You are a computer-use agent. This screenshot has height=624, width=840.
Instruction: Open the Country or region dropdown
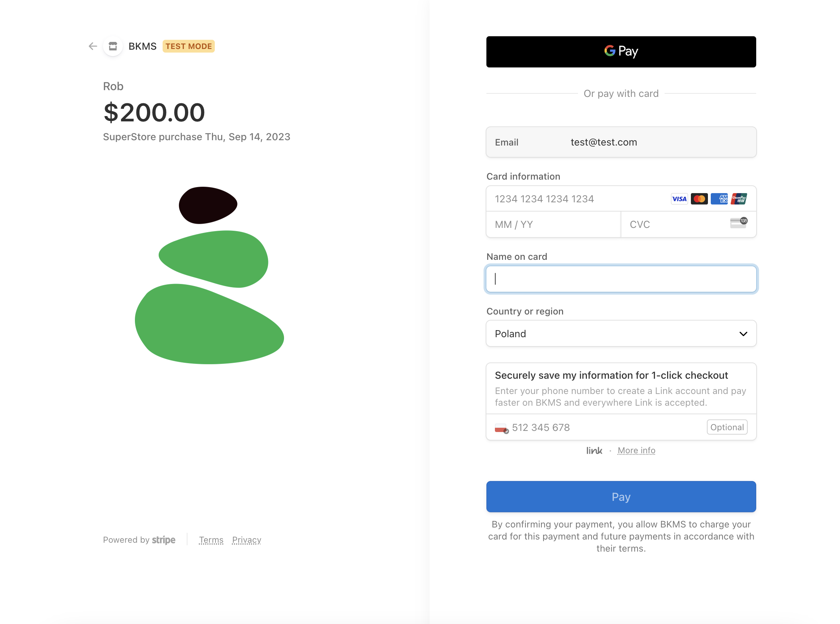pos(621,334)
